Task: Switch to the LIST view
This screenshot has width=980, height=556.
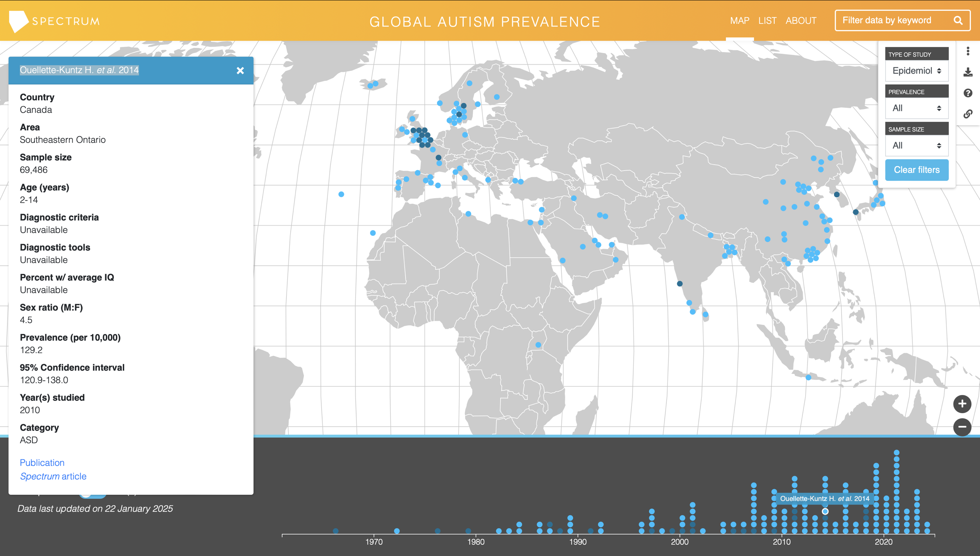Action: coord(767,21)
